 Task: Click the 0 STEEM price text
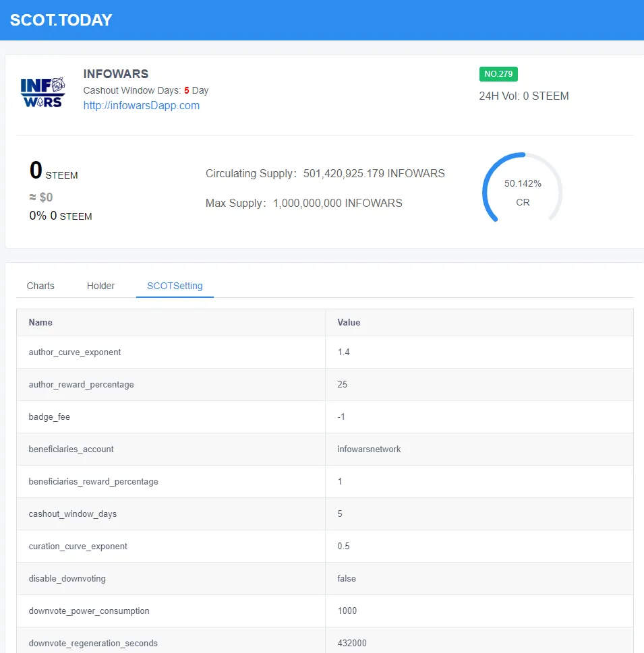pos(53,170)
